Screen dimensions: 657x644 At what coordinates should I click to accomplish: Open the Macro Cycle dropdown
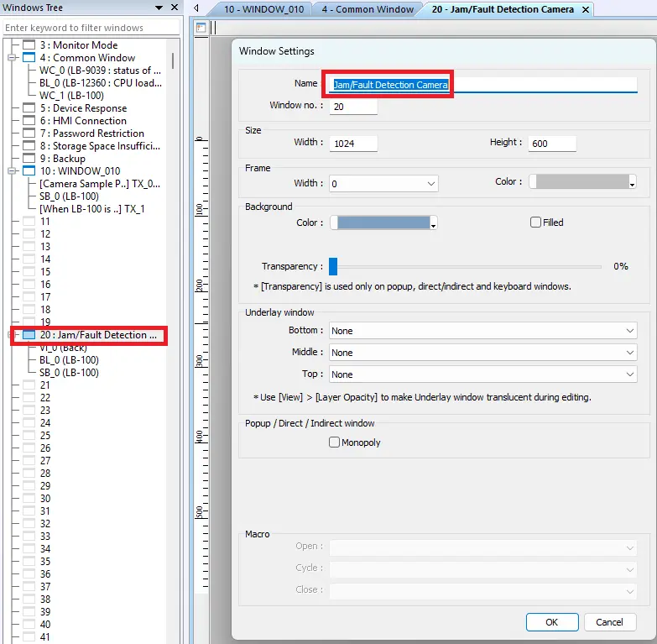[482, 569]
